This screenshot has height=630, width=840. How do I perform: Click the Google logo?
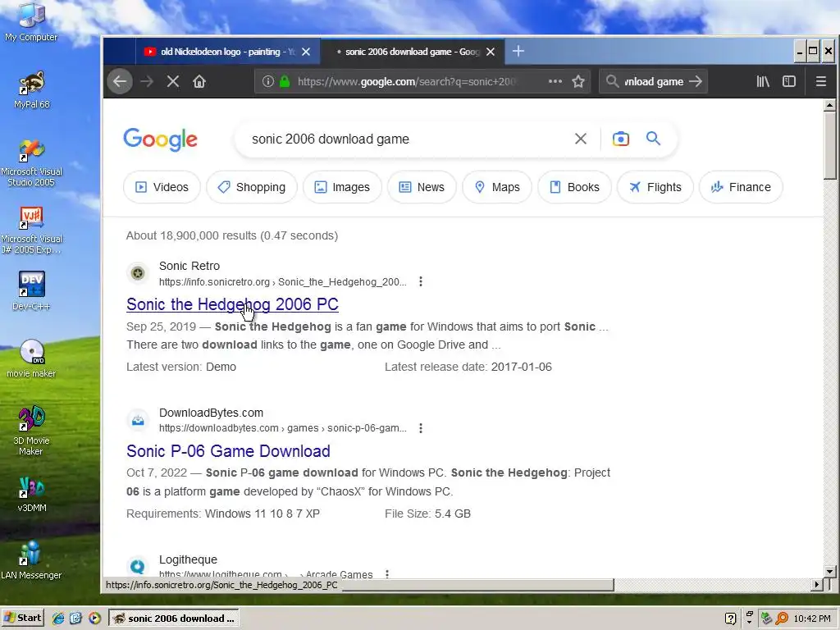tap(160, 139)
